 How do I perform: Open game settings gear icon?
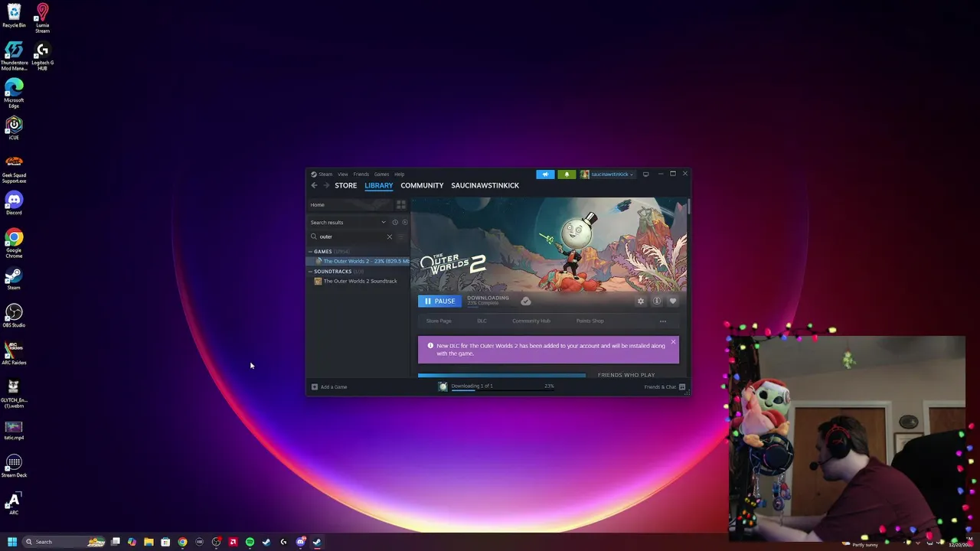[641, 301]
